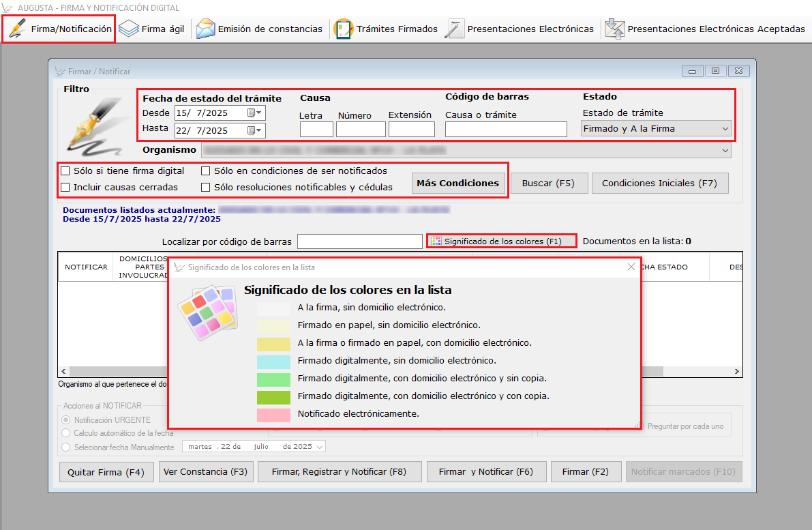Image resolution: width=812 pixels, height=530 pixels.
Task: Click the Firmar, Registrar y Notificar (F8) button
Action: coord(339,472)
